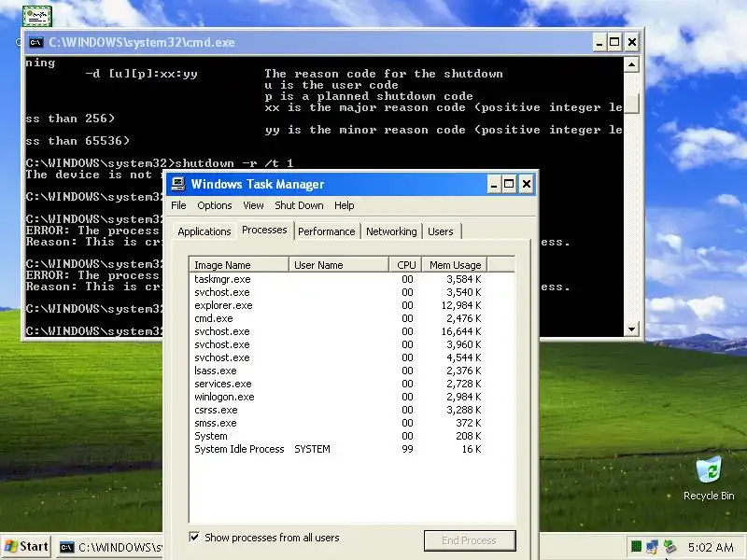Select the svchost.exe row using 3,540 K
This screenshot has width=747, height=560.
338,292
